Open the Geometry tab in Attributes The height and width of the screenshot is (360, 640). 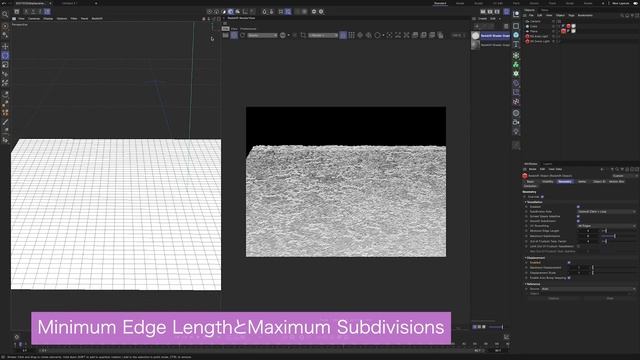click(x=565, y=182)
